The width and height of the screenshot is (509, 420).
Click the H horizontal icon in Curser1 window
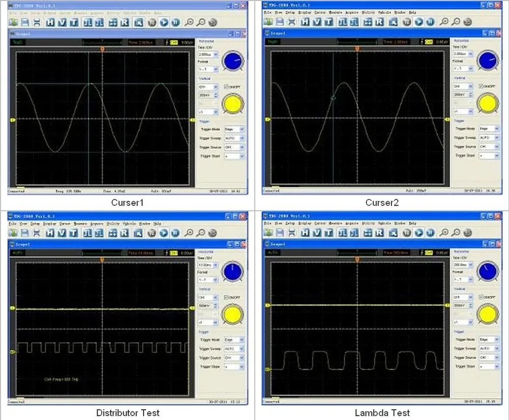pyautogui.click(x=50, y=22)
